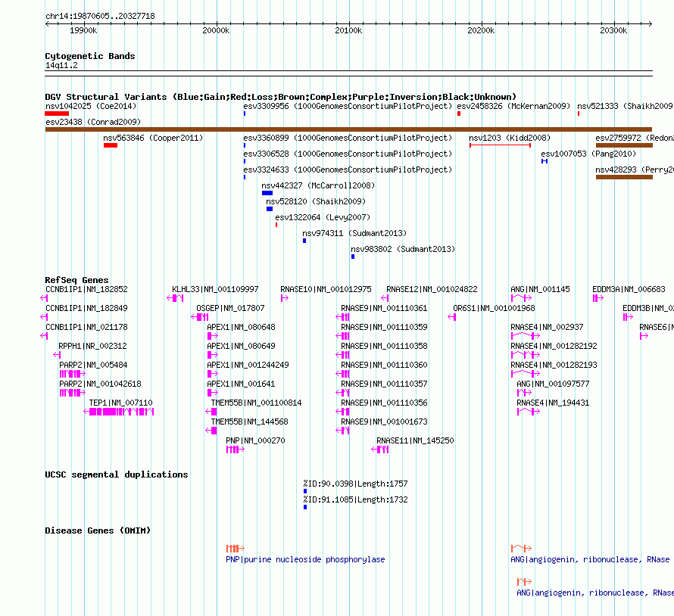674x616 pixels.
Task: Click the RefSeq Genes track title
Action: click(77, 280)
